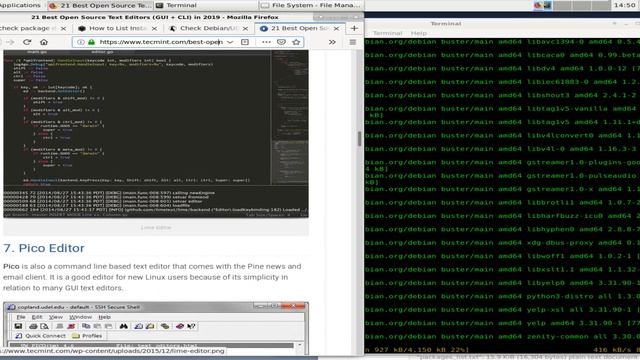Click print preview icon in SSH toolbar
This screenshot has width=640, height=360.
pyautogui.click(x=44, y=326)
